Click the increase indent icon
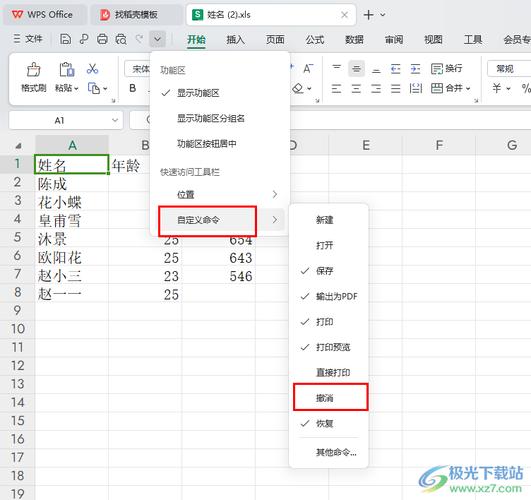The height and width of the screenshot is (500, 531). coord(415,69)
